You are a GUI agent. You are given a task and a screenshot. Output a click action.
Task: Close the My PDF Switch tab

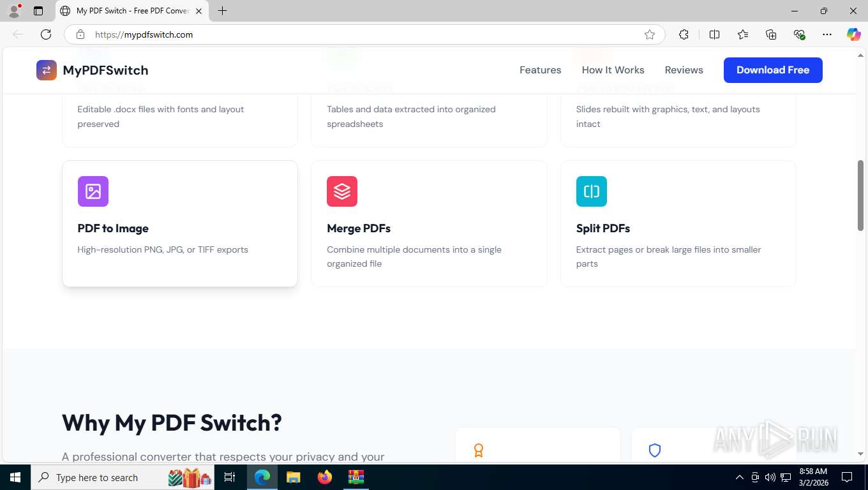198,11
